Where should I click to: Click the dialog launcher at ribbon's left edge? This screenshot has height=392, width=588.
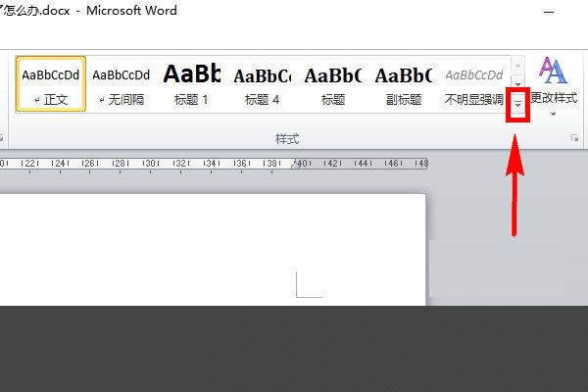[x=3, y=140]
